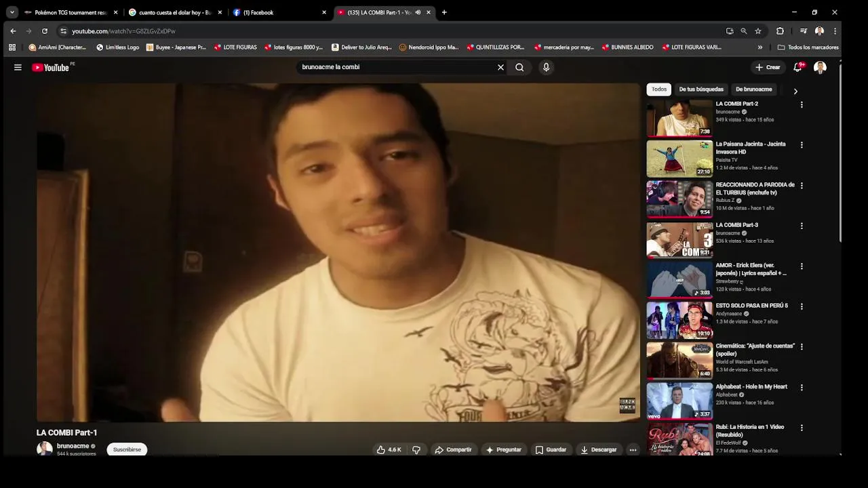
Task: Open options menu for ESTO SOLO PASA EN PERÚ 5
Action: tap(802, 306)
